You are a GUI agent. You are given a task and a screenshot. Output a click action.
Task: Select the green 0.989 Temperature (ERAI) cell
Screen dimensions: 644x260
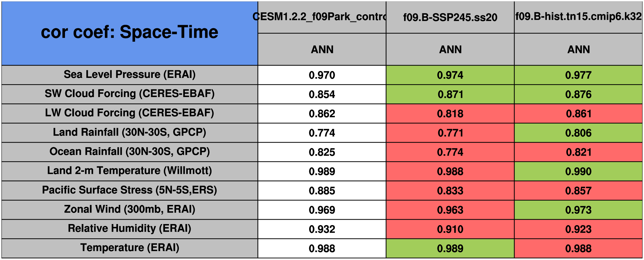(x=450, y=249)
